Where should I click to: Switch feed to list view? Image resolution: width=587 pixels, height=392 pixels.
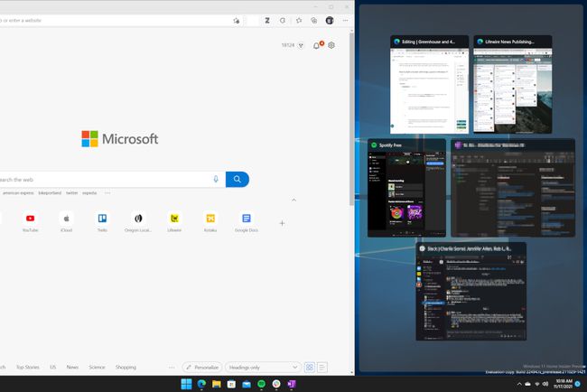click(x=322, y=368)
